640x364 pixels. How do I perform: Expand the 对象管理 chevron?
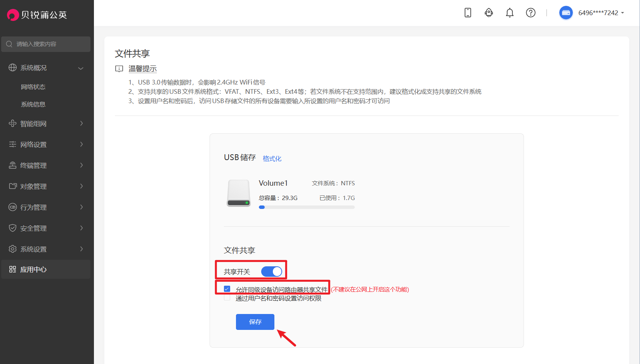click(82, 186)
